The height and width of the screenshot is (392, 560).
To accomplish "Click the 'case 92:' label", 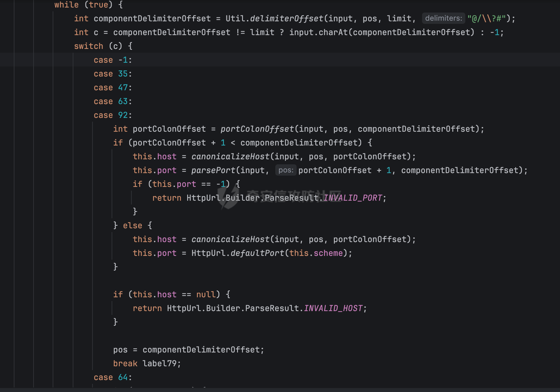I will coord(113,115).
